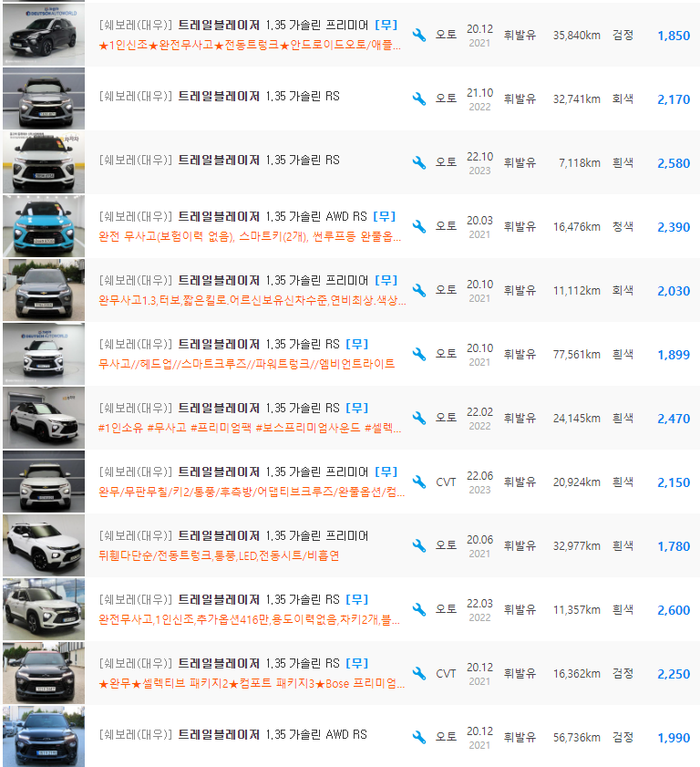The height and width of the screenshot is (767, 700).
Task: Click the description starting 완무/무판무칠/키2
Action: [x=252, y=492]
